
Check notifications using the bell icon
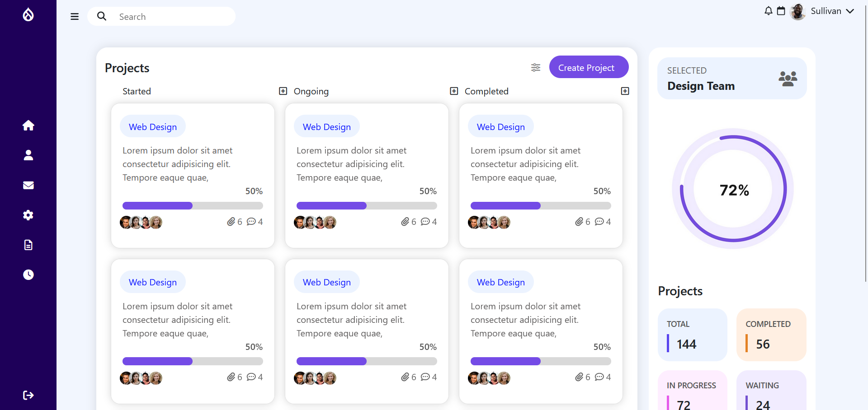(x=768, y=10)
